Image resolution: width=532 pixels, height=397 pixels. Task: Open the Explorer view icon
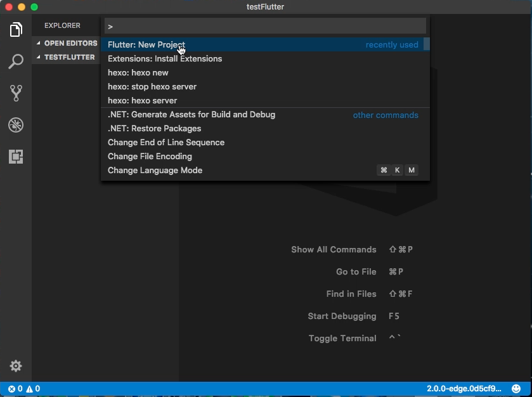coord(16,30)
